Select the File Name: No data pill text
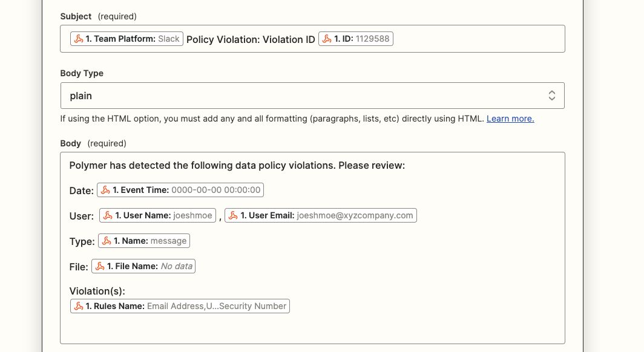The width and height of the screenshot is (644, 352). (149, 266)
